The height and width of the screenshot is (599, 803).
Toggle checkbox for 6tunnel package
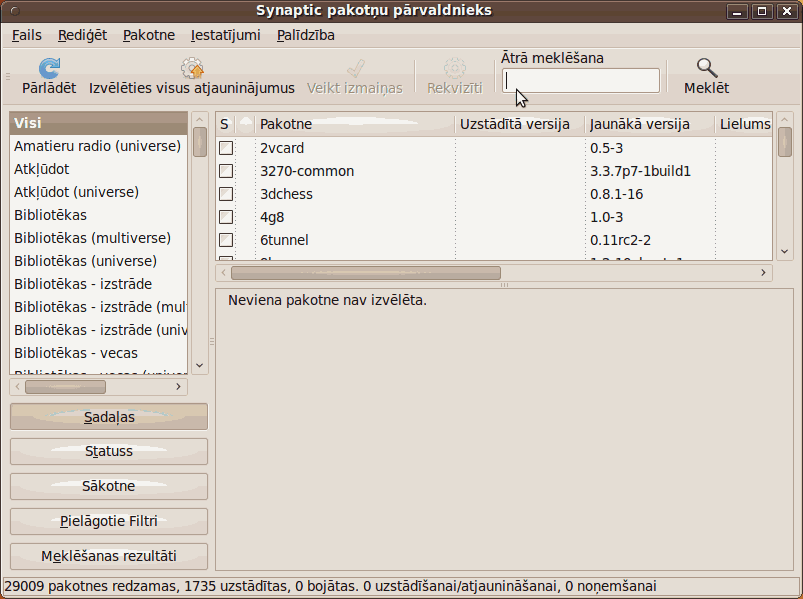pos(226,240)
